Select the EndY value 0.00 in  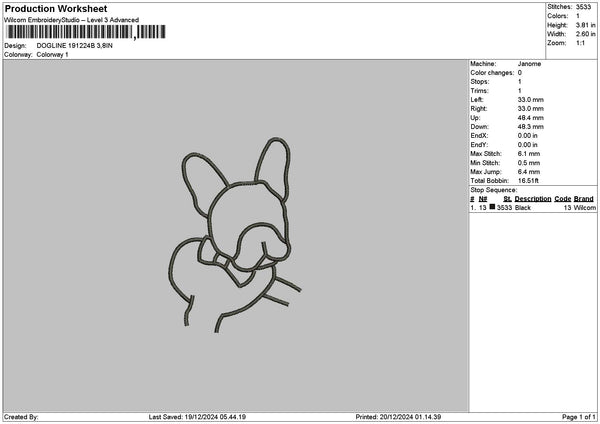[x=527, y=145]
